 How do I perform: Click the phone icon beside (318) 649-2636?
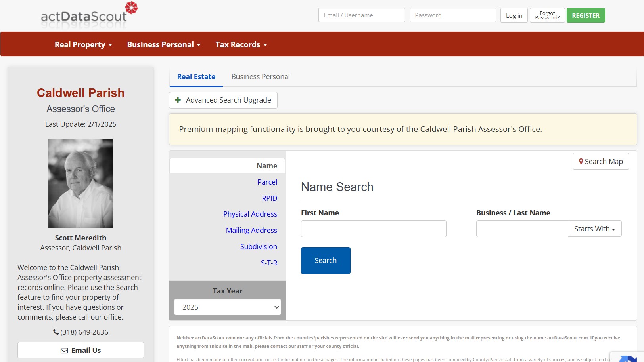(56, 332)
